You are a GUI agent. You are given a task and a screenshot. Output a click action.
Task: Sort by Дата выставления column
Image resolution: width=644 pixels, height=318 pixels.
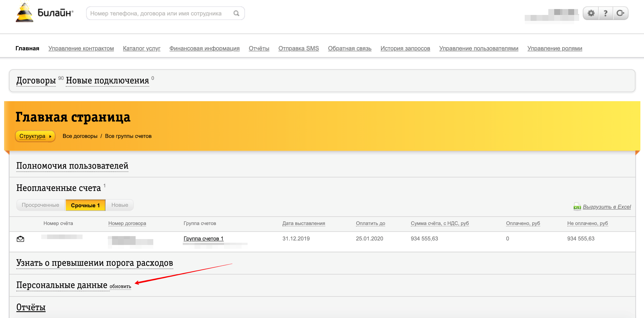point(304,223)
